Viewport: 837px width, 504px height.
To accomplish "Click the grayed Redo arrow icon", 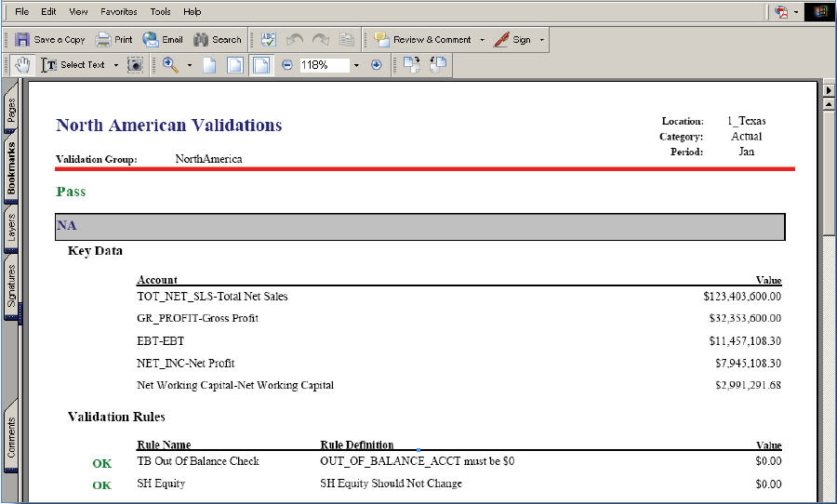I will point(320,39).
